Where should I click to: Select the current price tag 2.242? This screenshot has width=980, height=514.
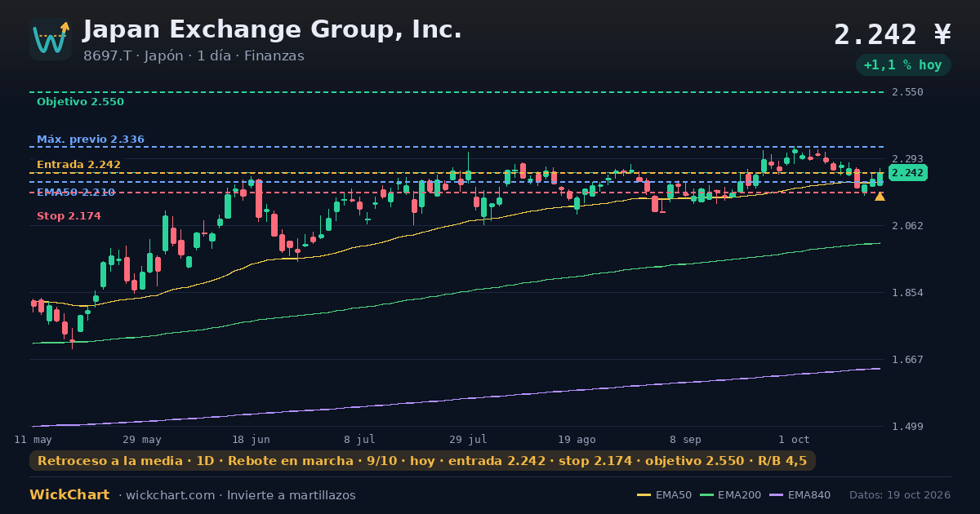pyautogui.click(x=908, y=173)
